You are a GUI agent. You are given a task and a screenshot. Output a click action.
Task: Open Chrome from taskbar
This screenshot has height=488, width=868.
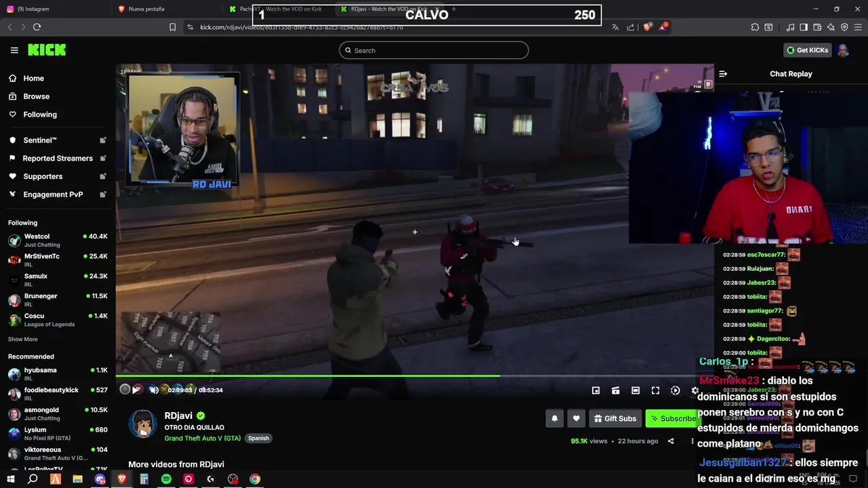(254, 479)
